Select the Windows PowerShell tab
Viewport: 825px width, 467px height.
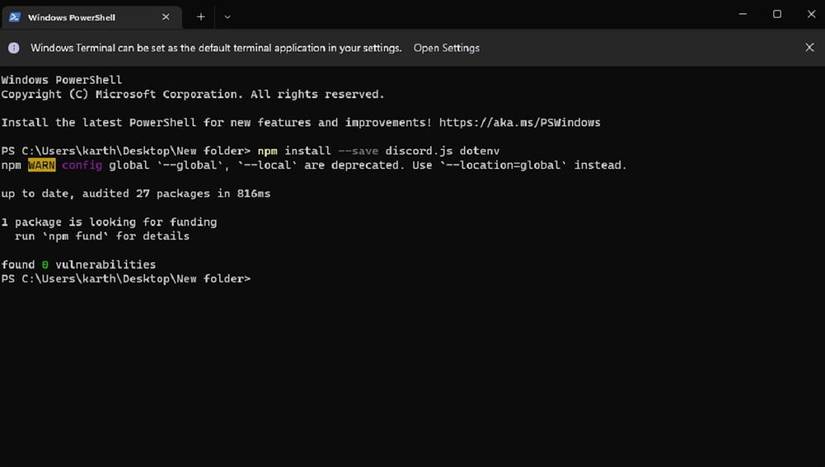coord(91,17)
